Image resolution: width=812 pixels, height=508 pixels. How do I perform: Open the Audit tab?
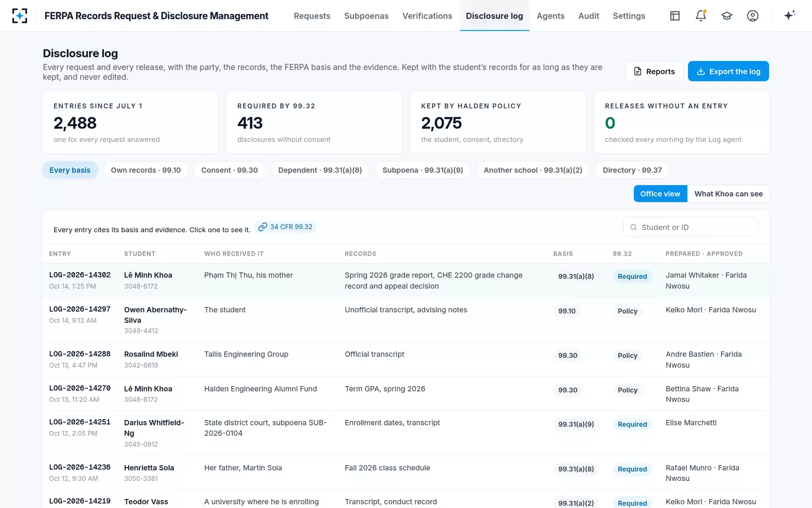pyautogui.click(x=589, y=16)
